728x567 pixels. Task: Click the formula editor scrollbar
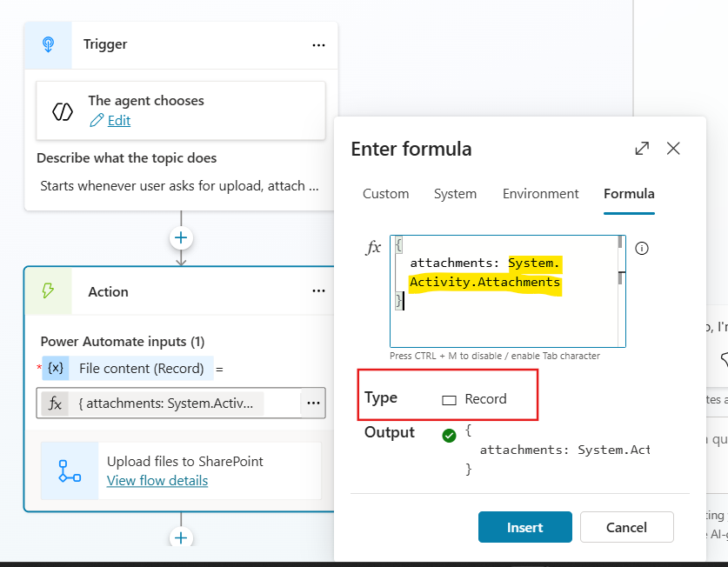tap(618, 261)
